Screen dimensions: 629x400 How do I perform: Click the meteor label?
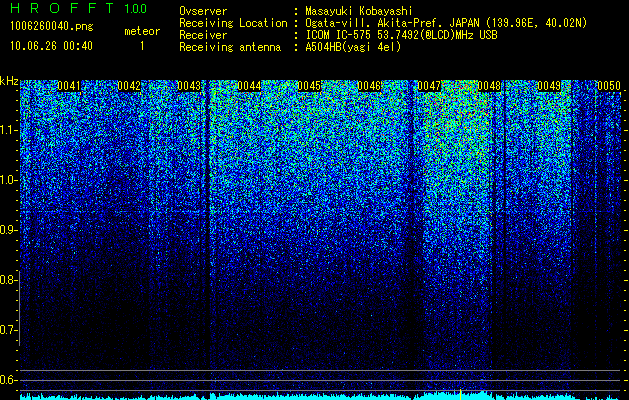coord(142,31)
